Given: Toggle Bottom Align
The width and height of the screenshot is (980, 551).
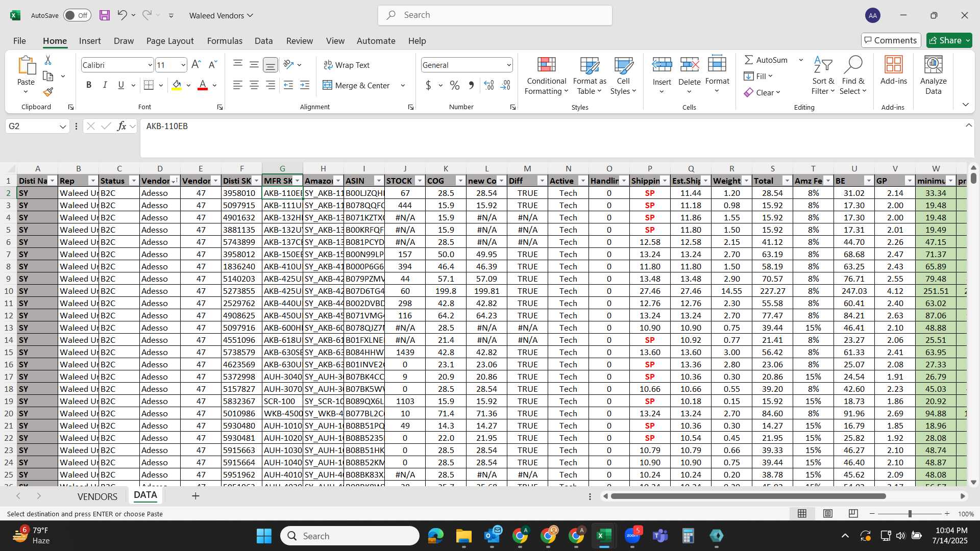Looking at the screenshot, I should (271, 65).
